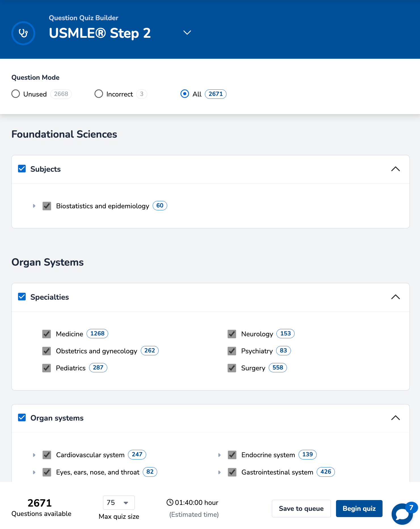Image resolution: width=420 pixels, height=529 pixels.
Task: Click the stethoscope logo icon
Action: click(x=23, y=33)
